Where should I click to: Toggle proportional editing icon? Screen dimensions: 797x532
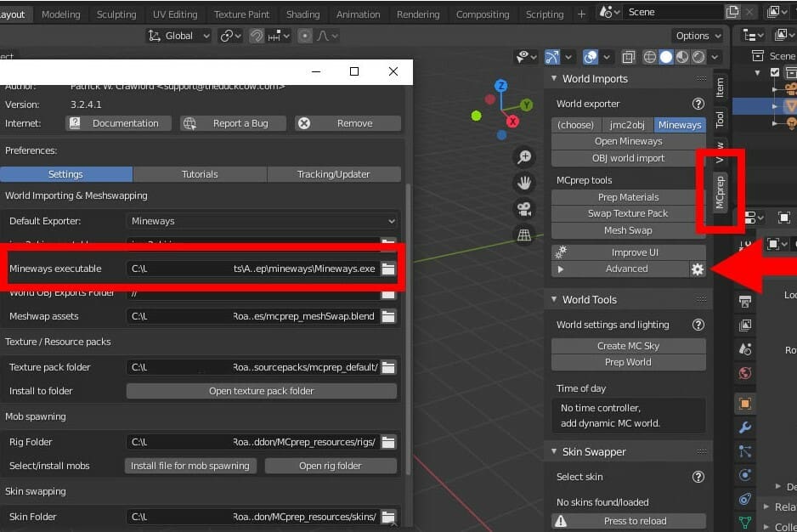click(x=304, y=36)
